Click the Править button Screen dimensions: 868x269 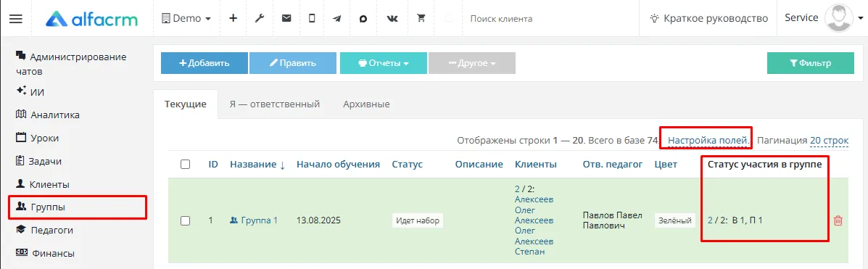pyautogui.click(x=293, y=63)
